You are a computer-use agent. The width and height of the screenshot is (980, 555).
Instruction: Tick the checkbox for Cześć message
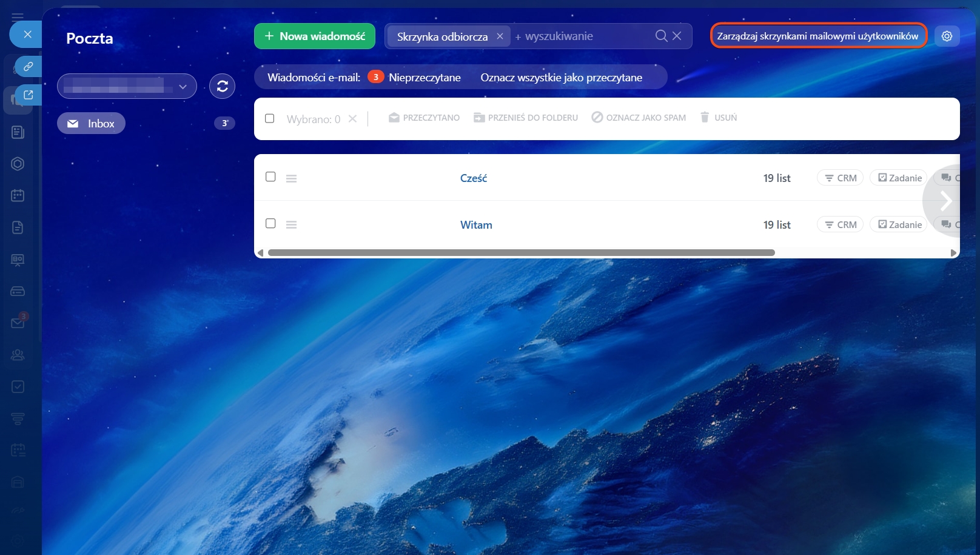point(270,177)
